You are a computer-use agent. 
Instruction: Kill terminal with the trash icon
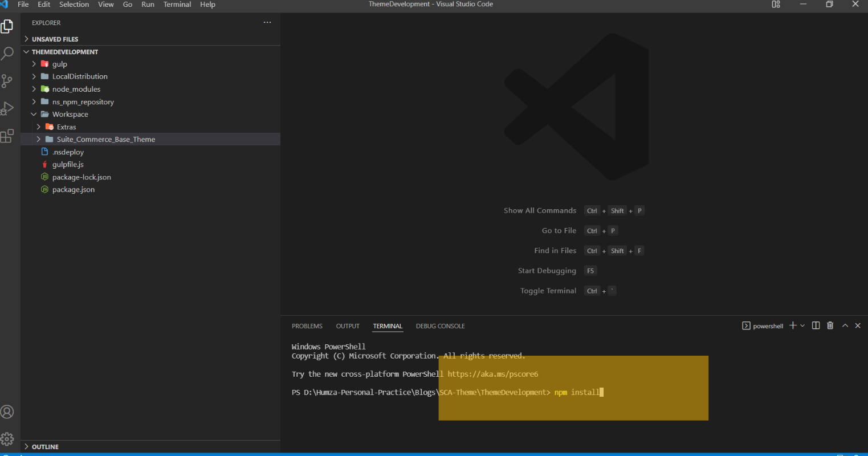click(830, 325)
